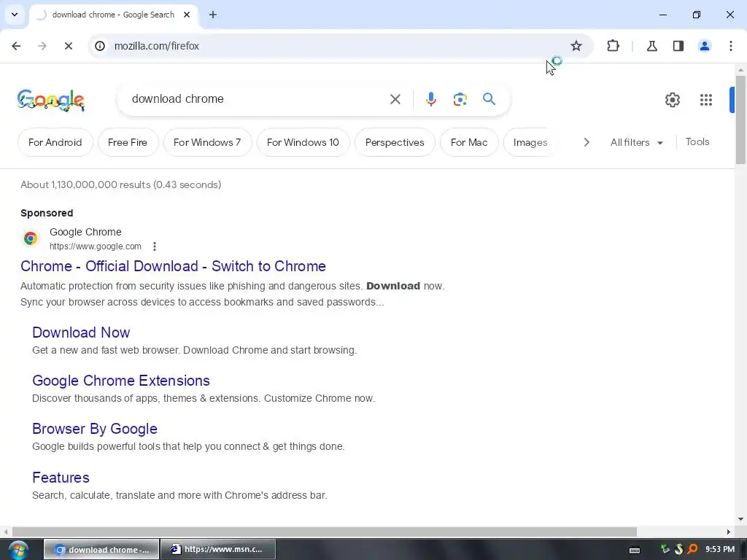Clear the search query text
This screenshot has width=747, height=560.
(395, 99)
